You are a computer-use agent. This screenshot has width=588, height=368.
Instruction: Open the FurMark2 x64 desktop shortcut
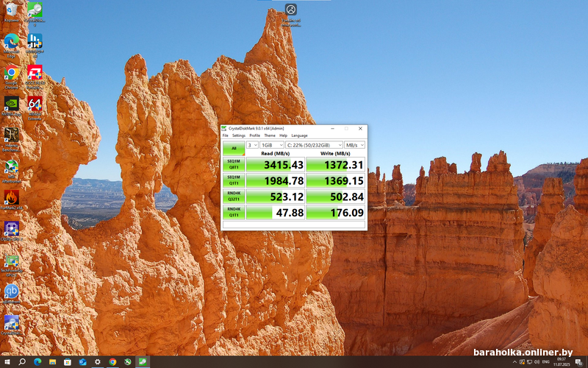click(x=12, y=199)
